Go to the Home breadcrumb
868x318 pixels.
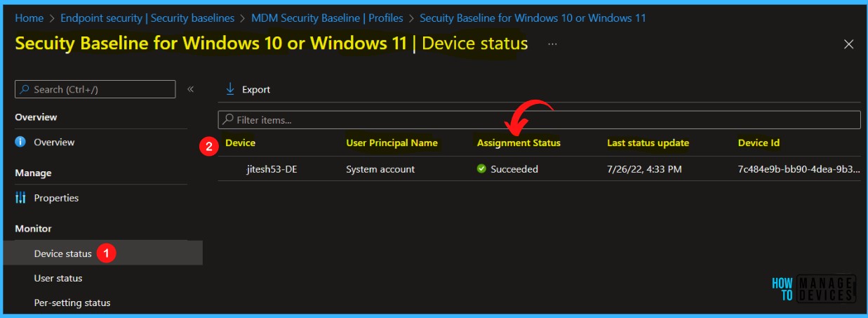[29, 18]
